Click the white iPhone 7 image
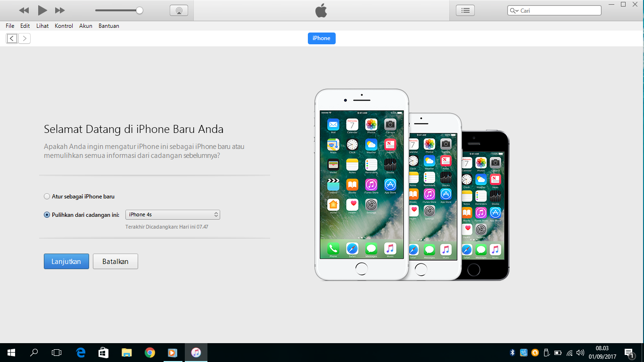644x362 pixels. 362,185
